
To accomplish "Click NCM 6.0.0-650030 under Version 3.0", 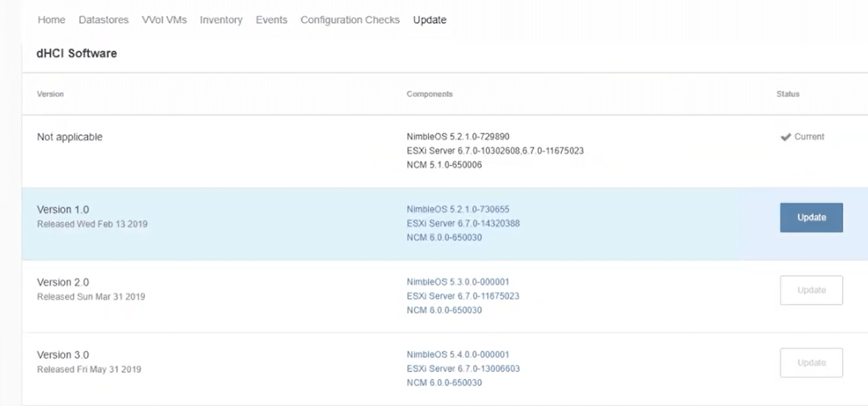I will pyautogui.click(x=444, y=383).
